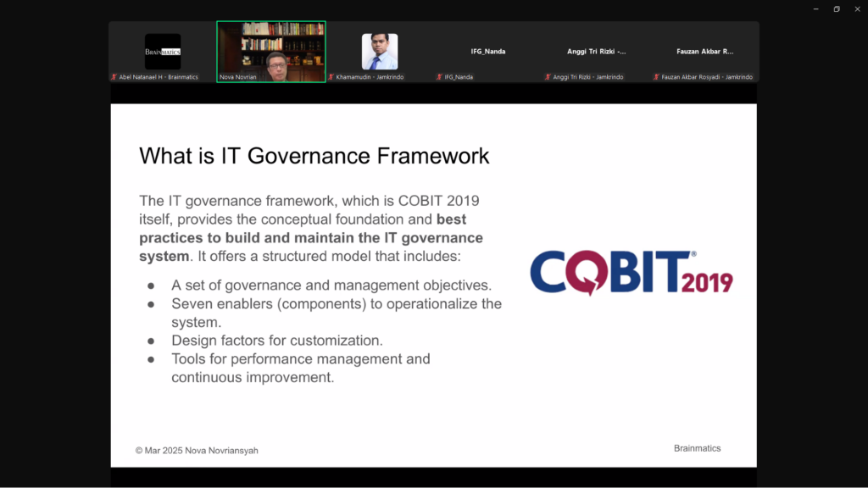
Task: Click the 'Nova Novrian' name label
Action: click(x=238, y=77)
